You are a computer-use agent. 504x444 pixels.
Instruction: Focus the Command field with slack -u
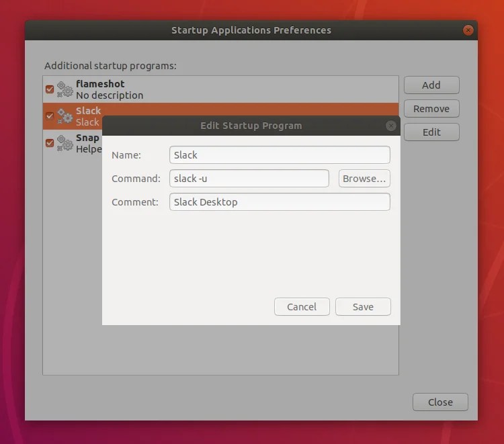tap(249, 178)
